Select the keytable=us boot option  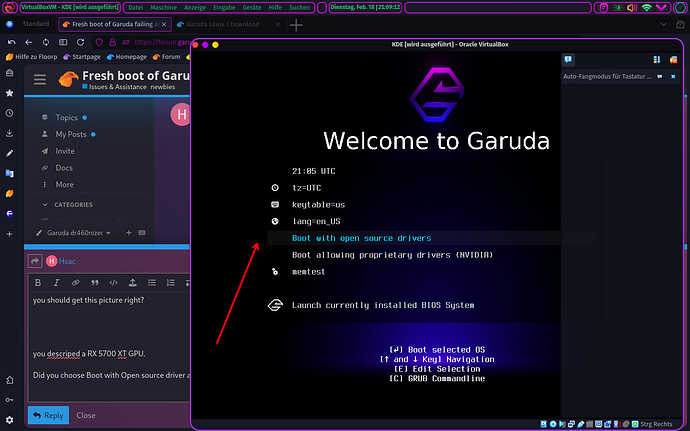[x=319, y=205]
